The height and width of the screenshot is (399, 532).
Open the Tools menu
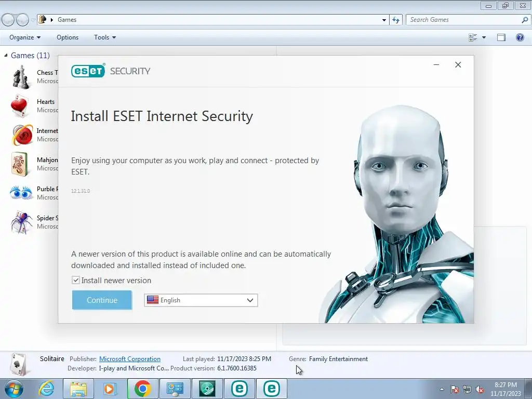click(105, 37)
